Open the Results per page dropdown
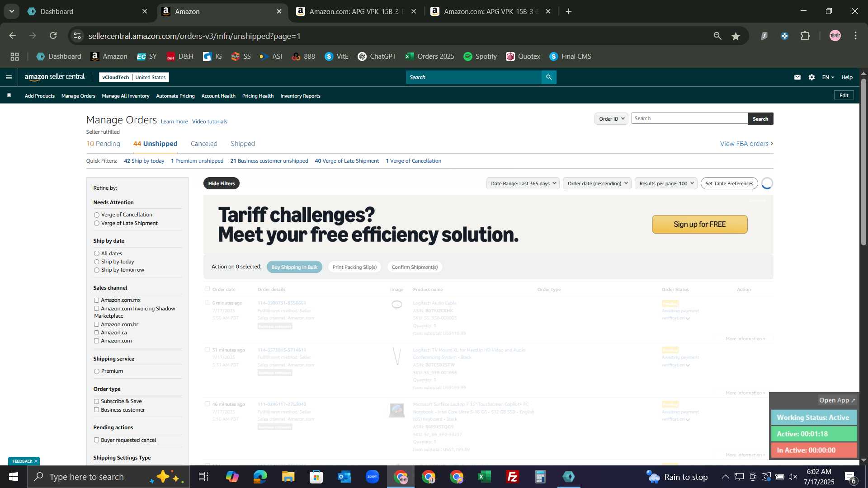This screenshot has height=488, width=868. 666,183
